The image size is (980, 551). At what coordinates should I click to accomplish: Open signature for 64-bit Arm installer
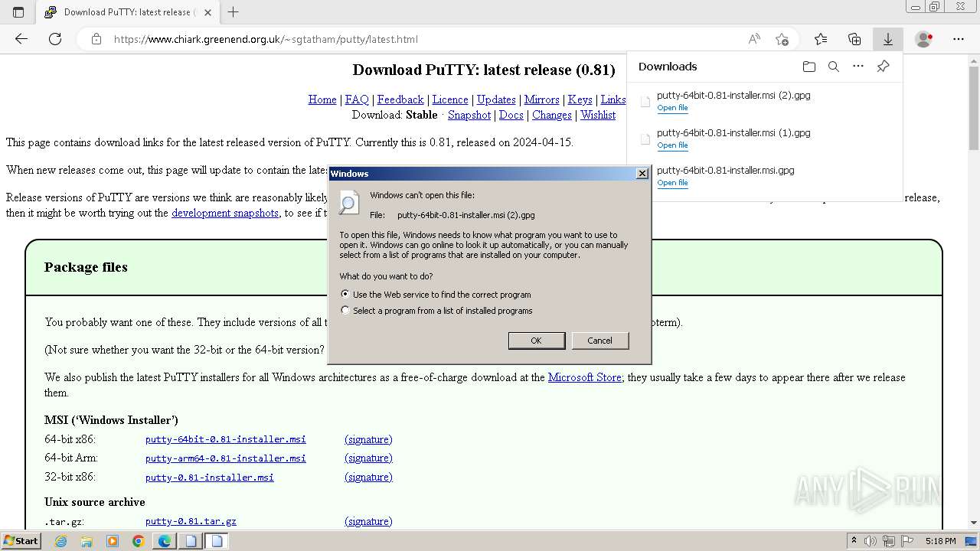click(368, 458)
